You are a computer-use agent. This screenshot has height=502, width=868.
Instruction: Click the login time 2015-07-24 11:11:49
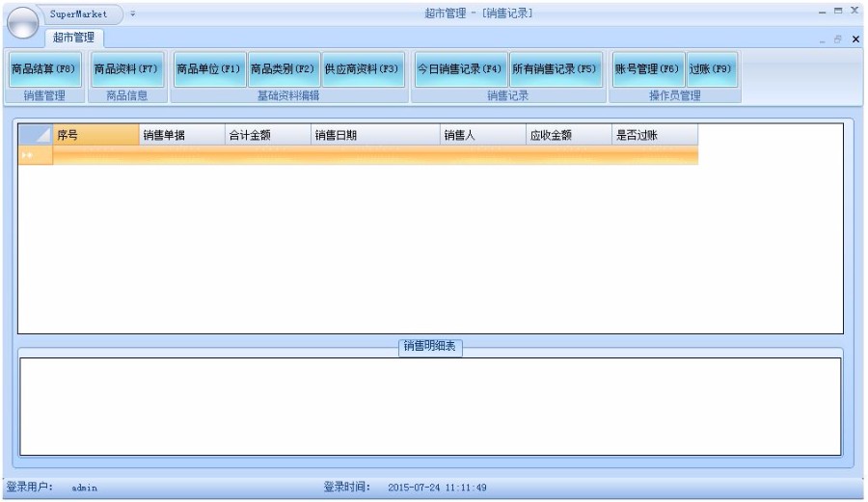pos(437,488)
